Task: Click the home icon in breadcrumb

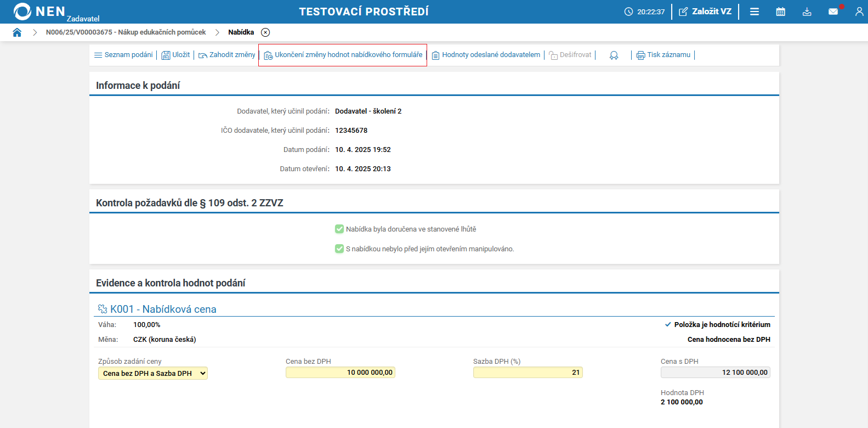Action: (x=17, y=32)
